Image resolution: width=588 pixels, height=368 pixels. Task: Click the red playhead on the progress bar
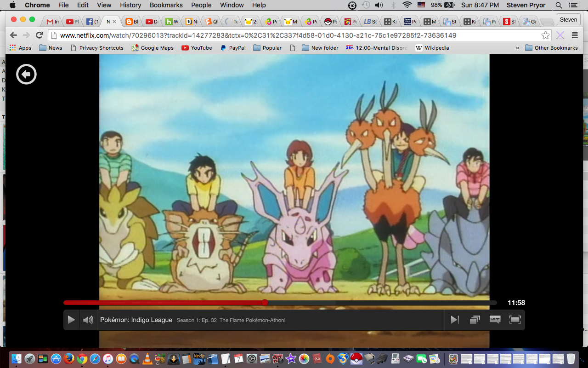pyautogui.click(x=265, y=303)
